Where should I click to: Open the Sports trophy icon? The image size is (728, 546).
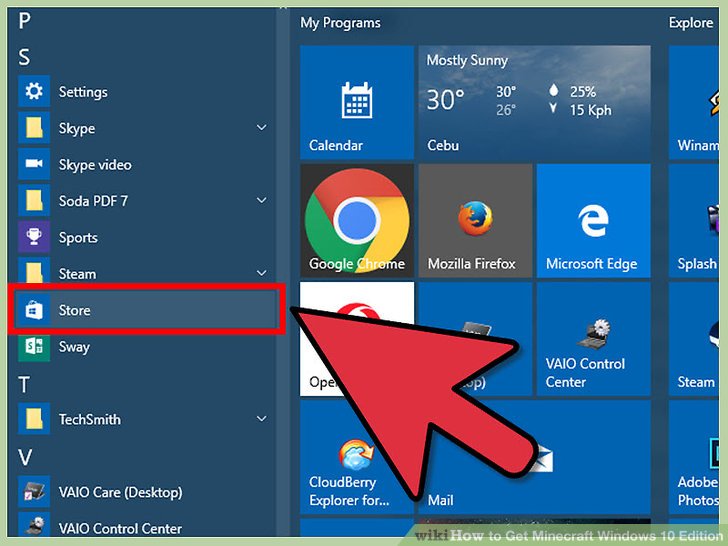(34, 237)
